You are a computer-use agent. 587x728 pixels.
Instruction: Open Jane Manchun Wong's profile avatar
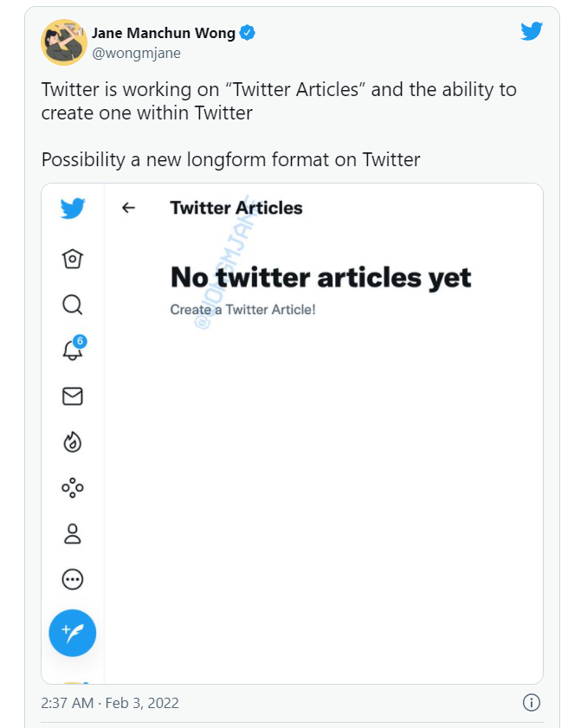pos(64,42)
